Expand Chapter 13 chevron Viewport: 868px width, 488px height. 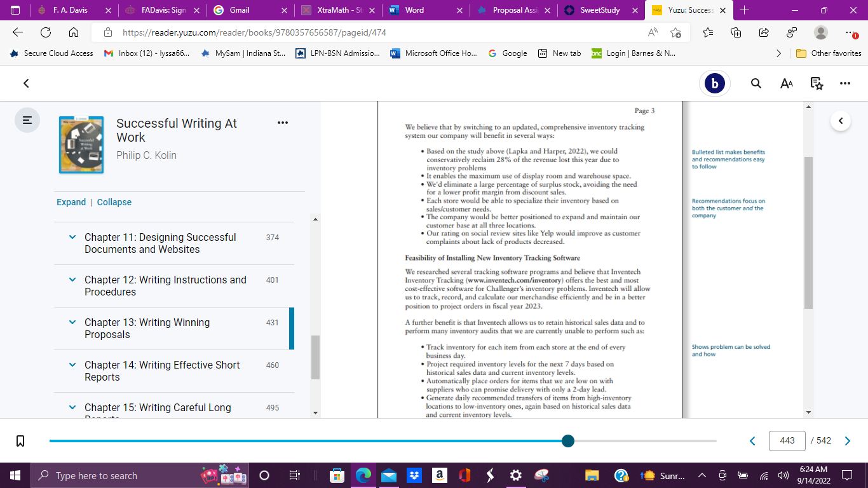click(x=72, y=322)
